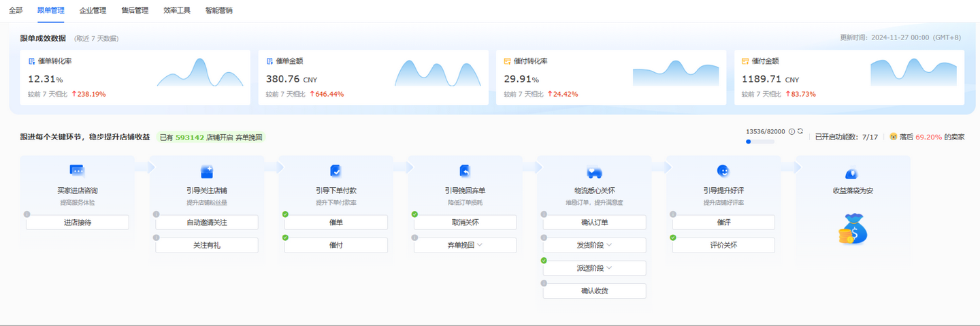Click the 催单金额 card icon
This screenshot has height=326, width=980.
tap(269, 61)
